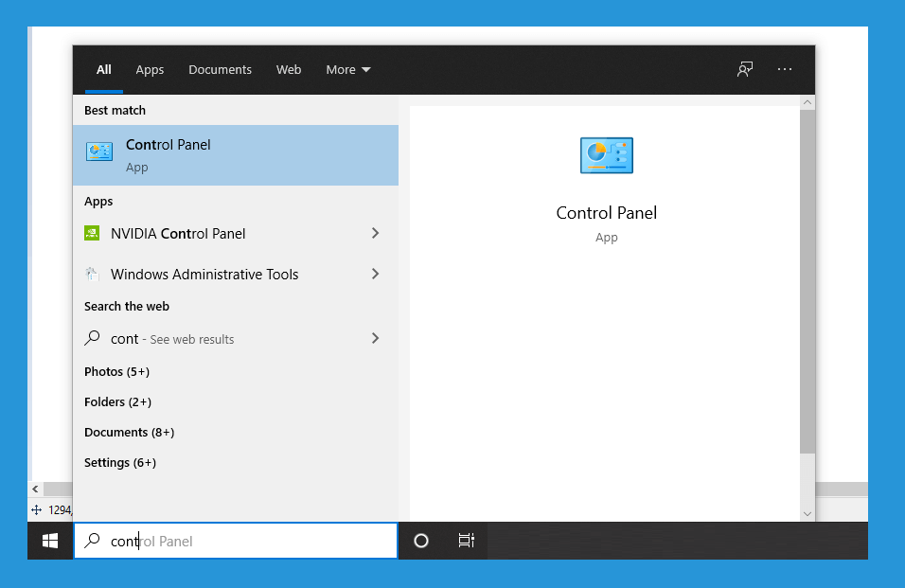Click the search magnifier icon in the taskbar box
The width and height of the screenshot is (905, 588).
click(x=92, y=540)
